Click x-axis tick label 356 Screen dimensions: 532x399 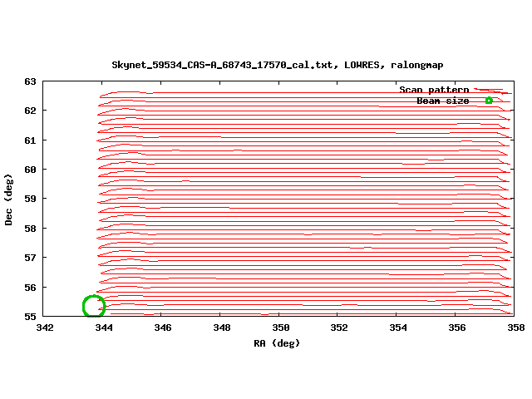click(x=457, y=328)
